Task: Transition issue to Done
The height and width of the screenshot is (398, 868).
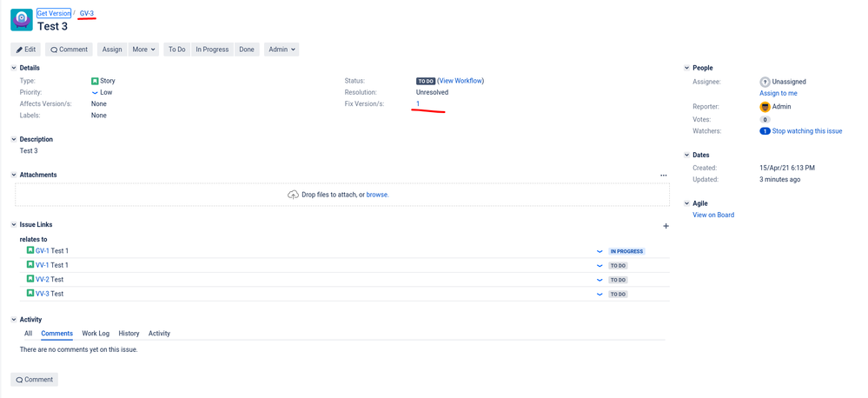Action: (x=247, y=50)
